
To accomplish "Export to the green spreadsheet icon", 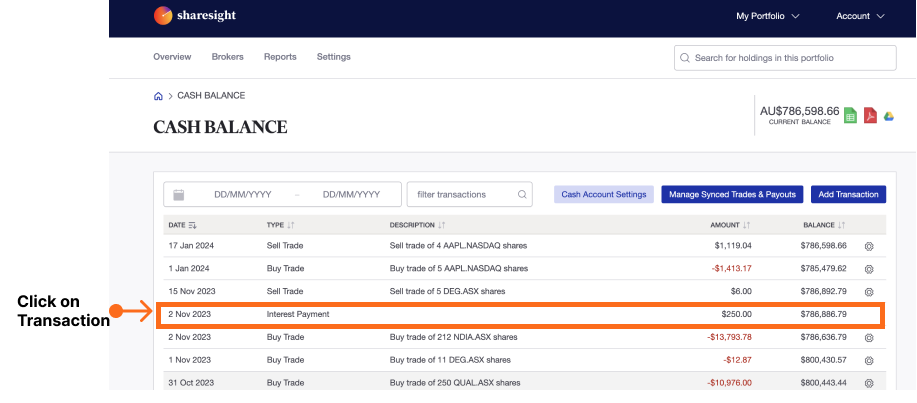I will [x=850, y=116].
